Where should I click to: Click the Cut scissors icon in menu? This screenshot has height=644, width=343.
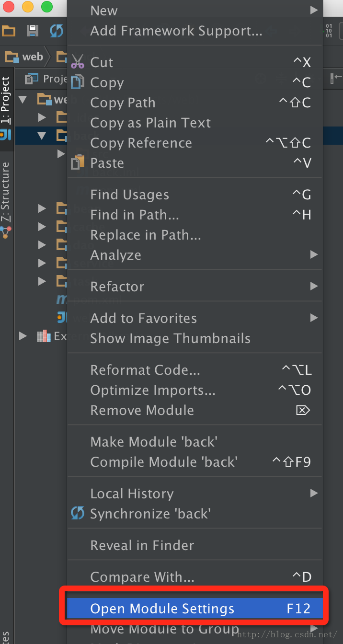[x=77, y=62]
